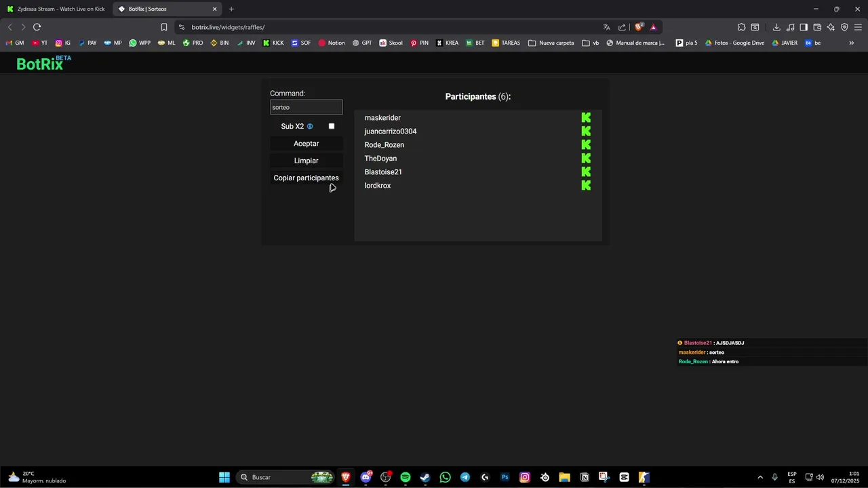Open the KICK bookmark
The width and height of the screenshot is (868, 488).
[x=273, y=43]
